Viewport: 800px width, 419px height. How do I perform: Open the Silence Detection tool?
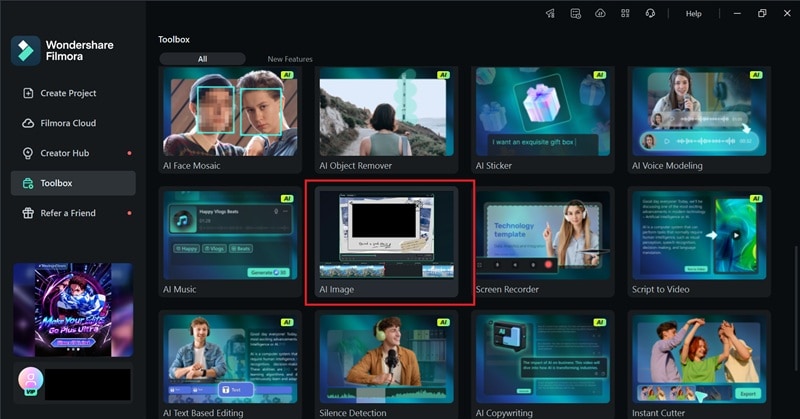click(x=386, y=365)
